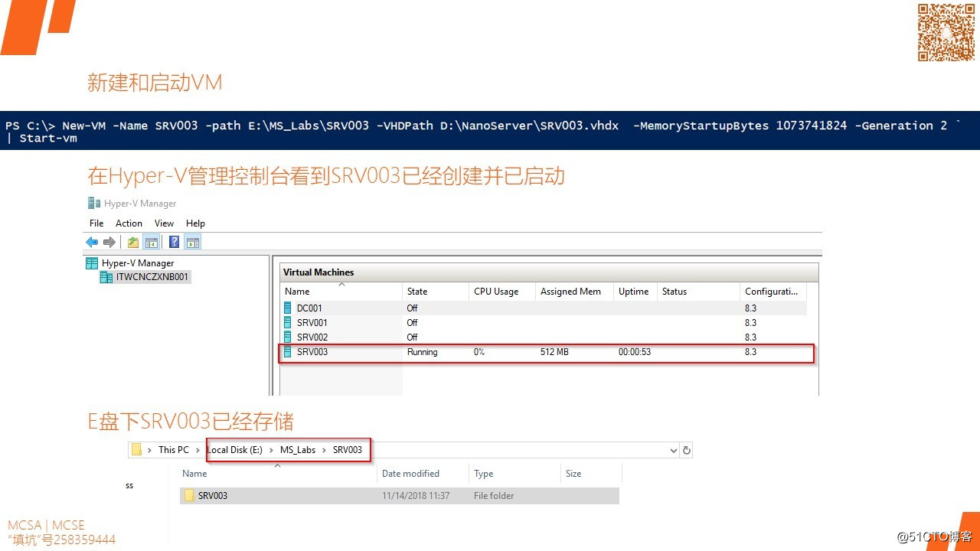Sort virtual machines by Name column
The height and width of the screenshot is (551, 980).
click(341, 292)
